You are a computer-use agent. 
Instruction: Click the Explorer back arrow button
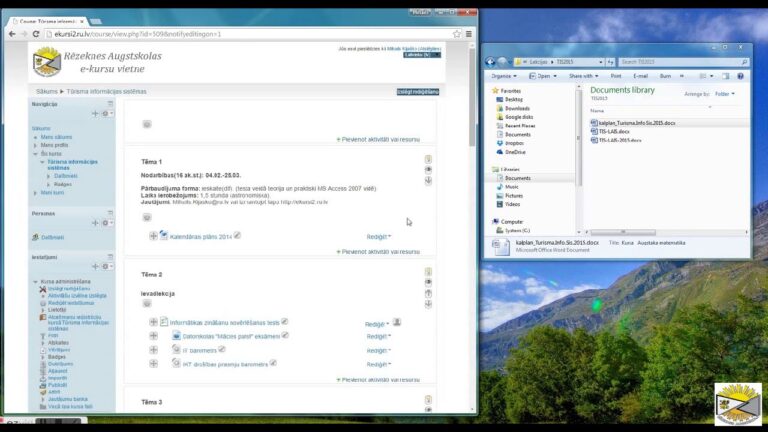point(490,62)
